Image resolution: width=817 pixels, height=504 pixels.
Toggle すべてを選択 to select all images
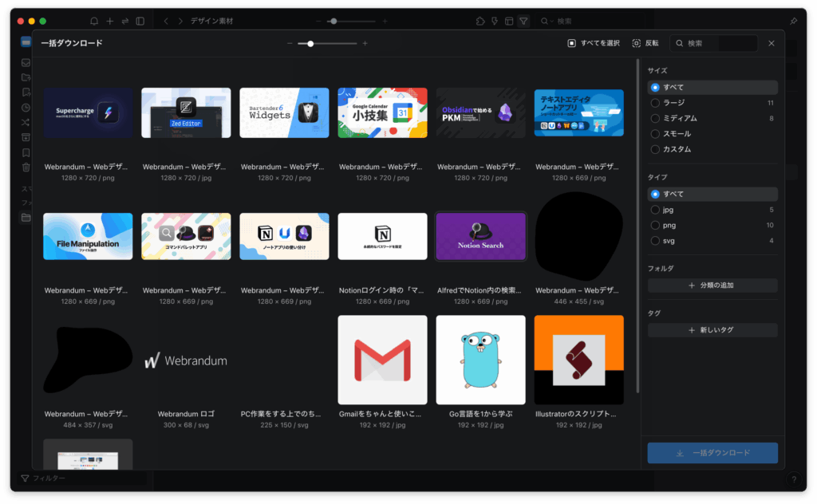594,43
